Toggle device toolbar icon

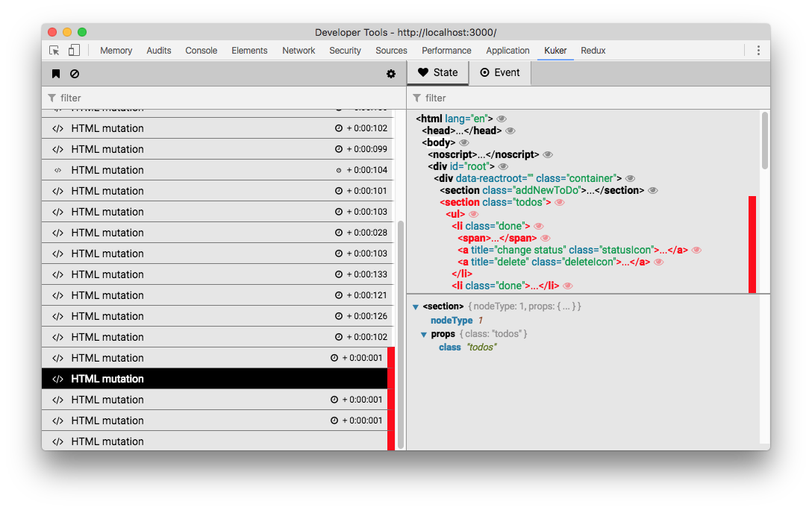coord(74,50)
